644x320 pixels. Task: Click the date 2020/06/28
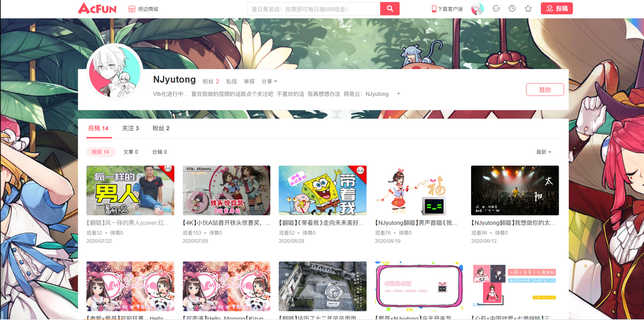tap(291, 241)
